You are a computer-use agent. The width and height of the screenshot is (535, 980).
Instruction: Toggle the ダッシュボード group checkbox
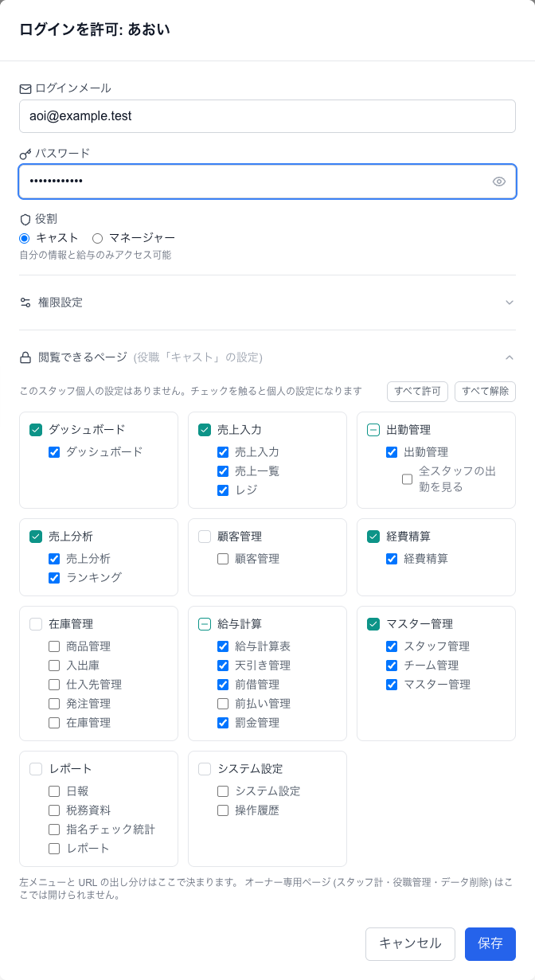(36, 430)
